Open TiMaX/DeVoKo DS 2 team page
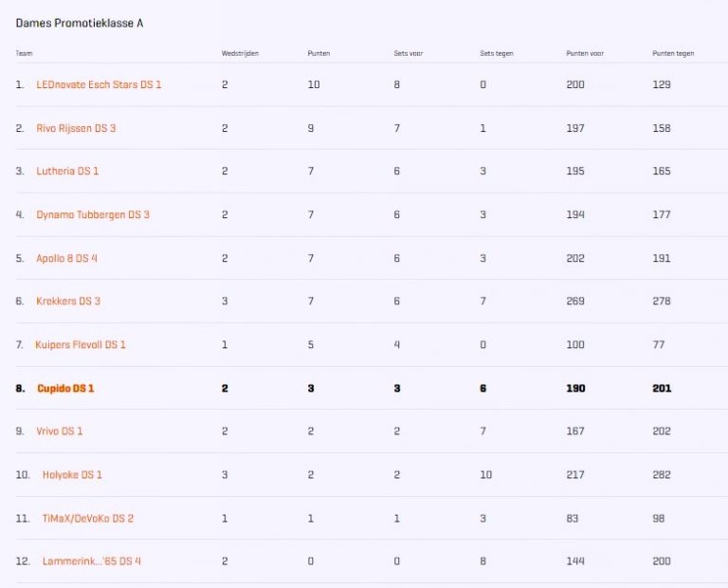This screenshot has width=728, height=588. coord(87,519)
